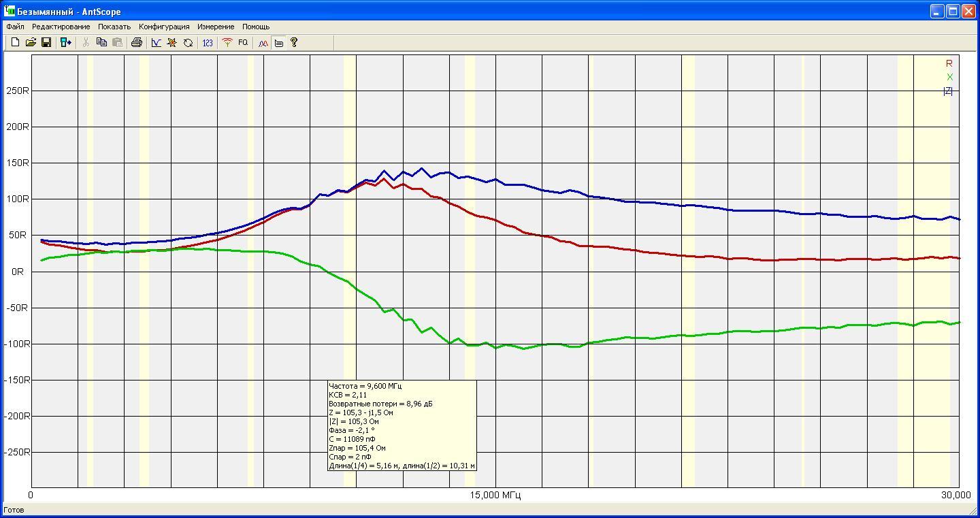Image resolution: width=980 pixels, height=518 pixels.
Task: Click the 'Zпар = 105,4 Ом' line
Action: click(x=357, y=448)
